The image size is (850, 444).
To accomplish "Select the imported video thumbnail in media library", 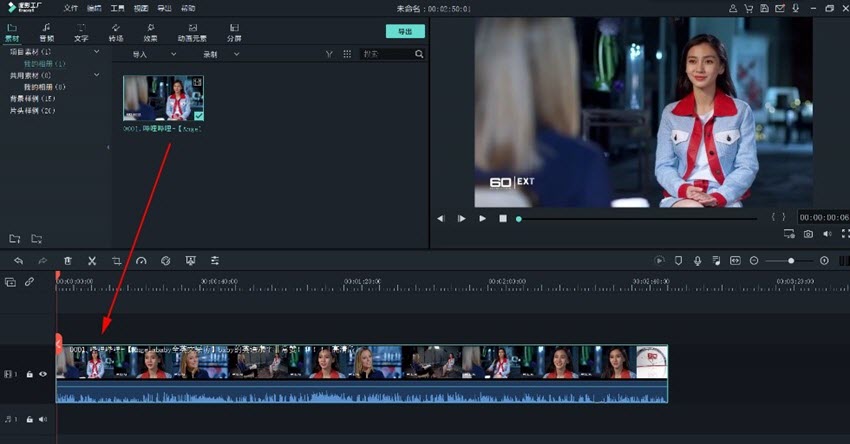I will point(163,98).
